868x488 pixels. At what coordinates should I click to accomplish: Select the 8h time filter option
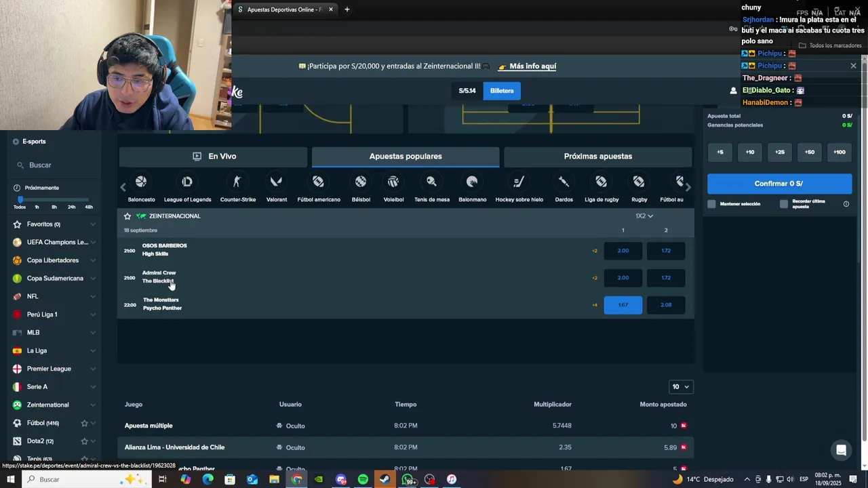tap(54, 207)
